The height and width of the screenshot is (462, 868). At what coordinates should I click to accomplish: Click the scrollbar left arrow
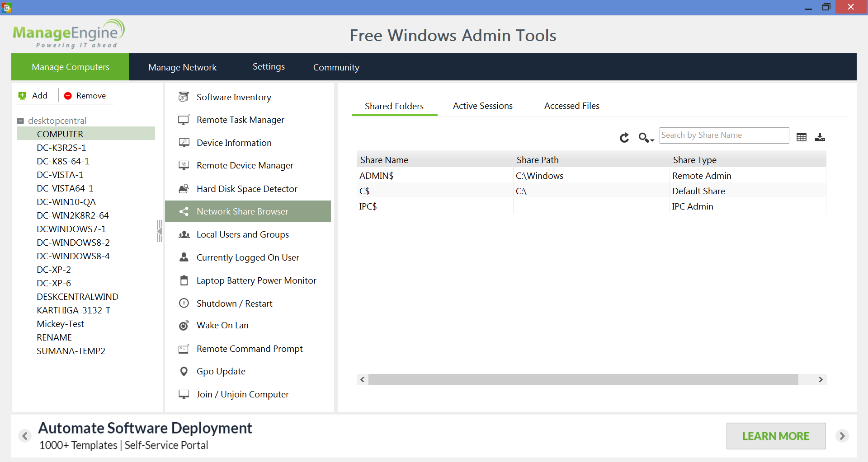[x=363, y=379]
